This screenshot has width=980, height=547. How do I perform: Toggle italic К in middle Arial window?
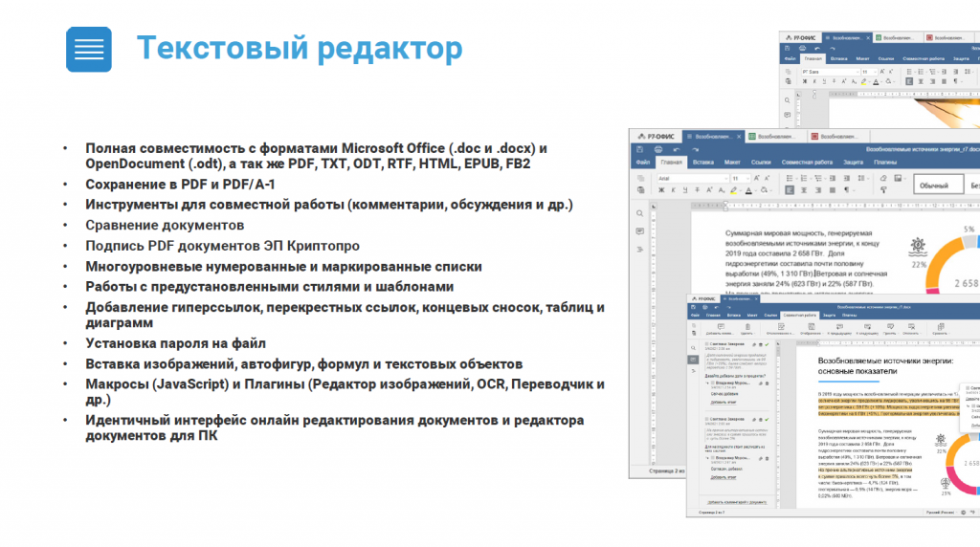(x=673, y=190)
